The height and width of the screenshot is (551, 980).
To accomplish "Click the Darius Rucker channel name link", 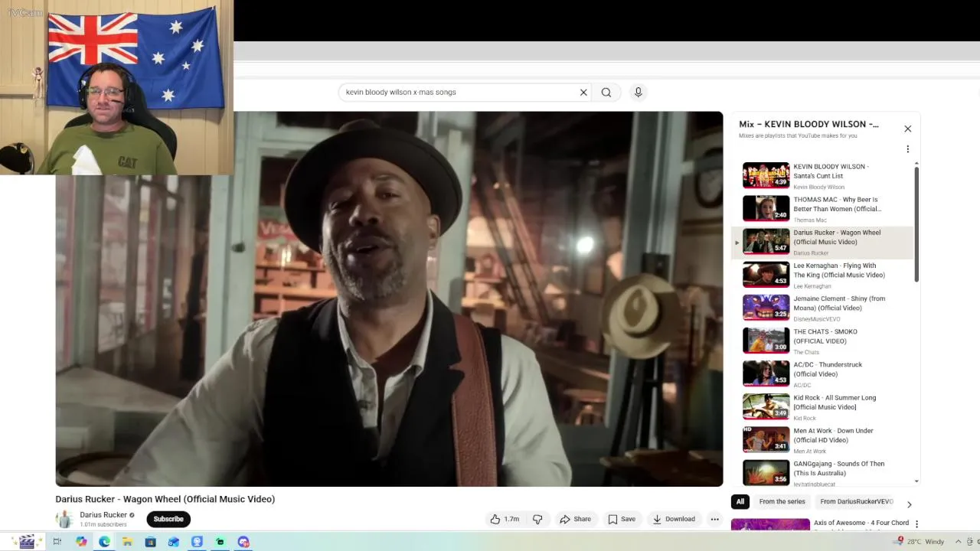I will pos(103,515).
